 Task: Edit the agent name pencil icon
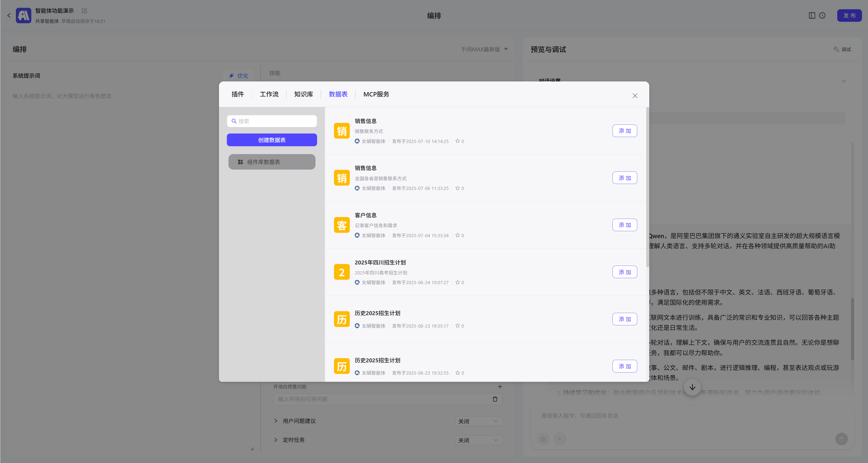tap(84, 11)
